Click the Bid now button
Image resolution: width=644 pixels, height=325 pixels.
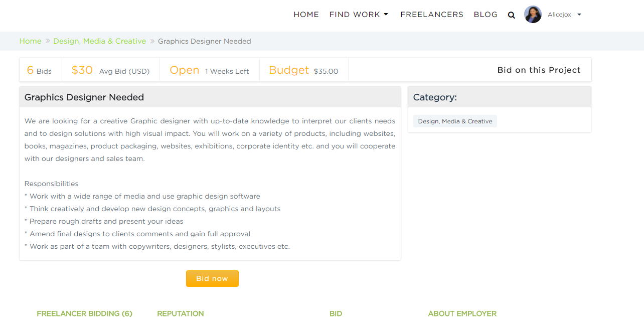(x=212, y=278)
